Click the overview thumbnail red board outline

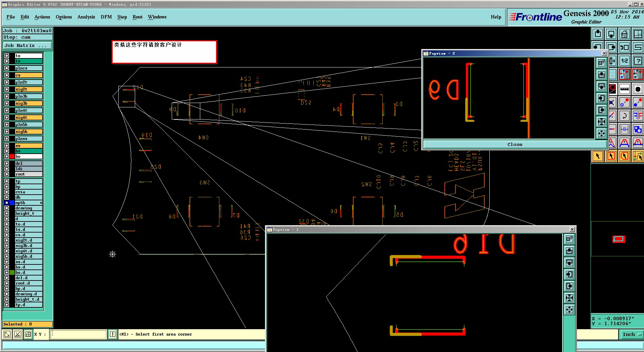[619, 239]
